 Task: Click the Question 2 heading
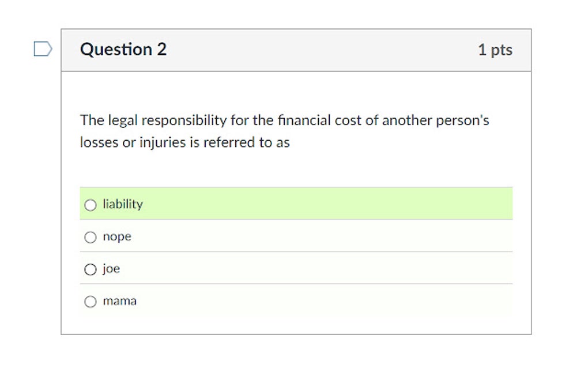[x=123, y=50]
